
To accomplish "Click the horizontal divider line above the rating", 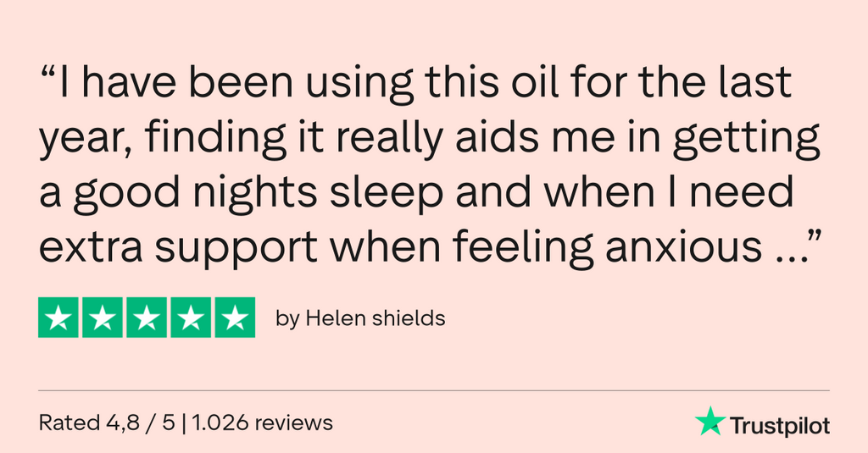I will point(434,390).
